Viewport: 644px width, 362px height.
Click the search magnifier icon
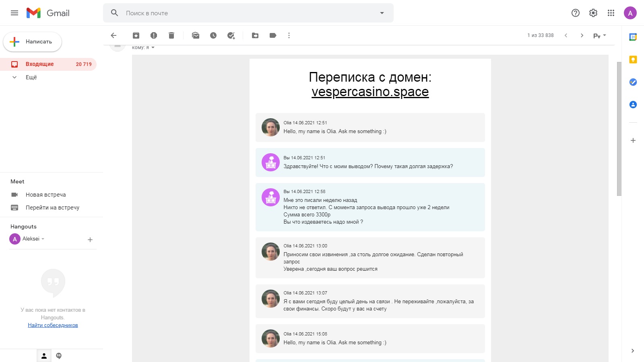[x=115, y=13]
